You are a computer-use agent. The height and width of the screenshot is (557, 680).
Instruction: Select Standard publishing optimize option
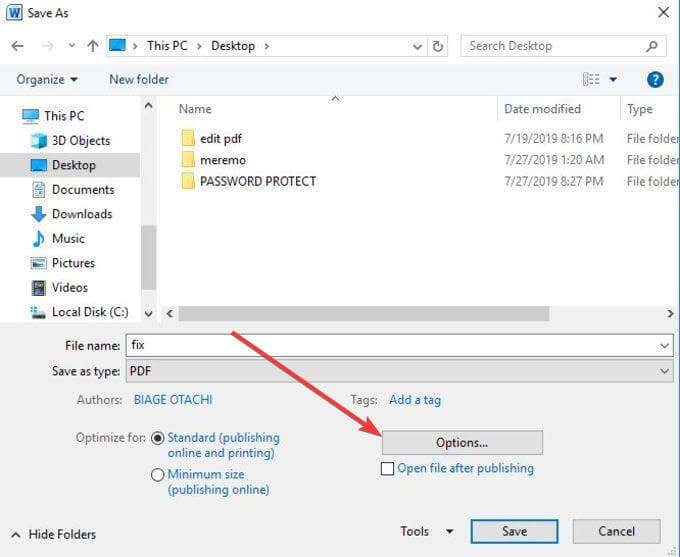pyautogui.click(x=158, y=438)
